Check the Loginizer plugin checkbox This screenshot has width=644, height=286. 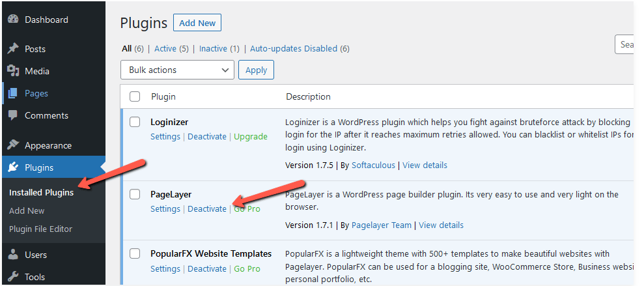coord(135,122)
